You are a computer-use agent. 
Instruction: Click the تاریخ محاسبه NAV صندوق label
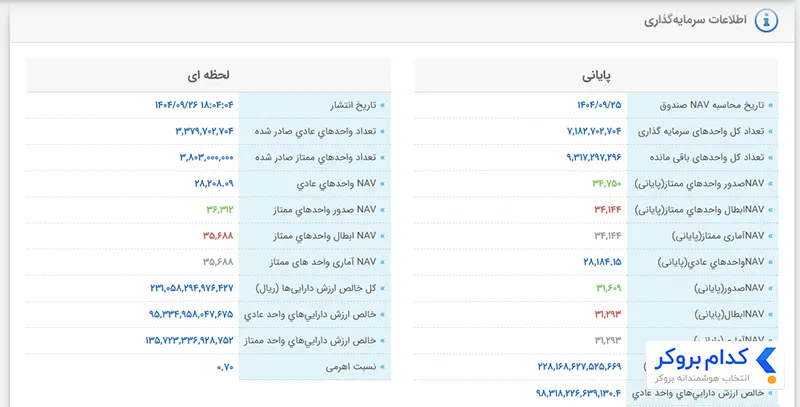(x=712, y=105)
